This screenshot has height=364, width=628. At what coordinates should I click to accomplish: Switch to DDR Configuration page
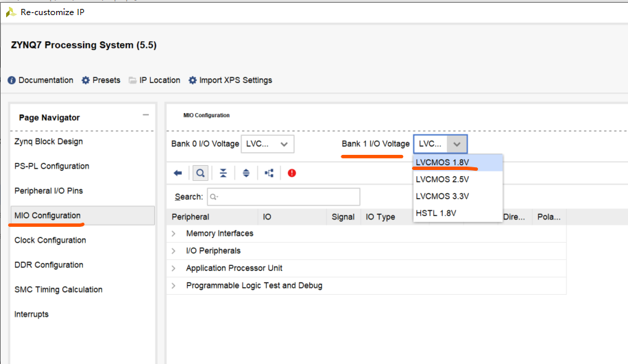click(x=49, y=265)
